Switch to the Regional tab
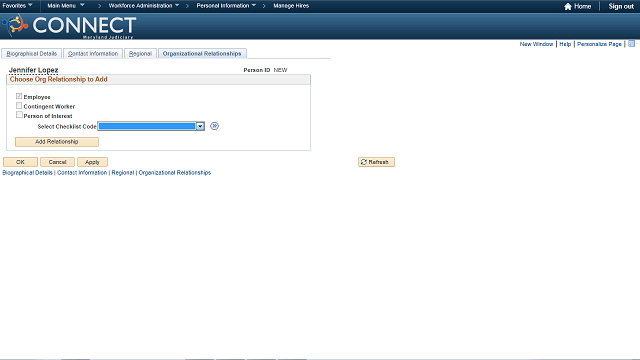The height and width of the screenshot is (360, 640). [x=140, y=53]
